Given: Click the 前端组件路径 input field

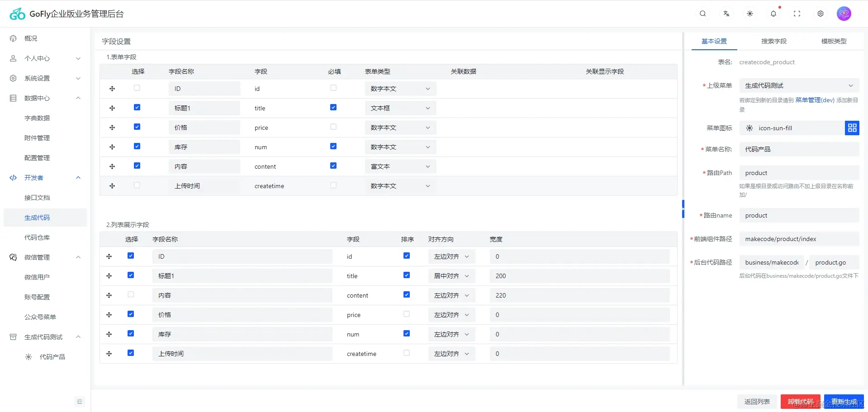Looking at the screenshot, I should click(x=799, y=239).
